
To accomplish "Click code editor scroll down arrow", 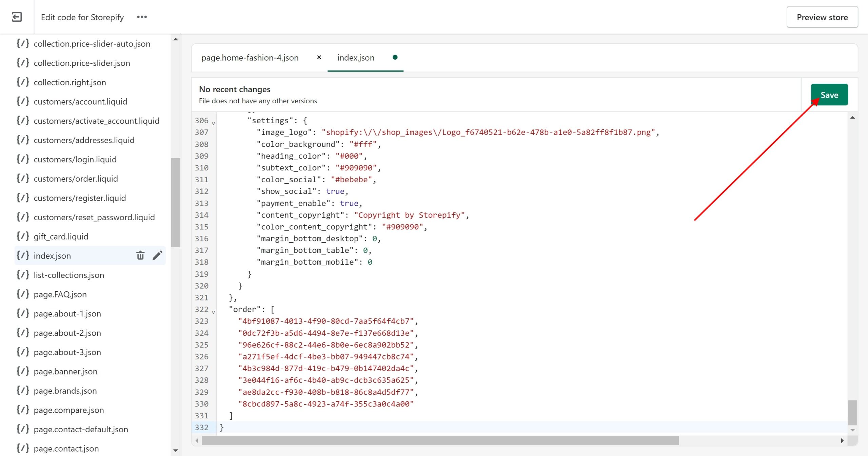I will tap(852, 430).
